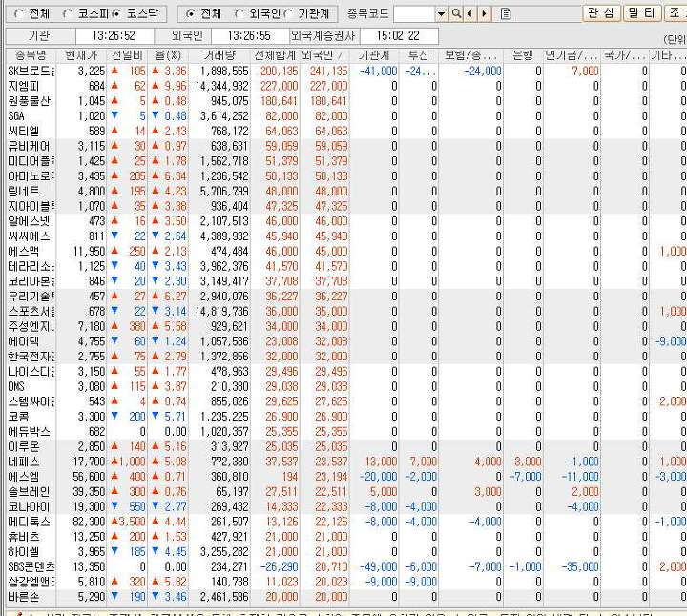Focus the 종목코드 input field
Viewport: 687px width, 616px height.
(x=414, y=14)
